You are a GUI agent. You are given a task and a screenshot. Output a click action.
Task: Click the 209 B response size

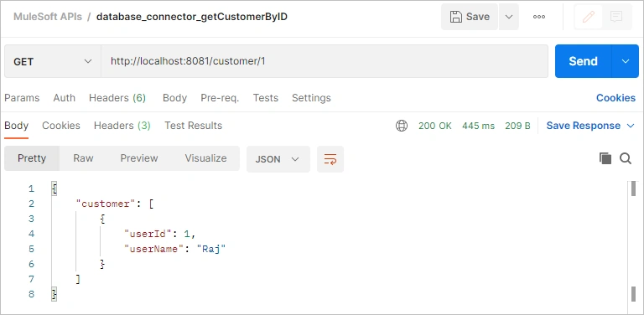click(517, 126)
